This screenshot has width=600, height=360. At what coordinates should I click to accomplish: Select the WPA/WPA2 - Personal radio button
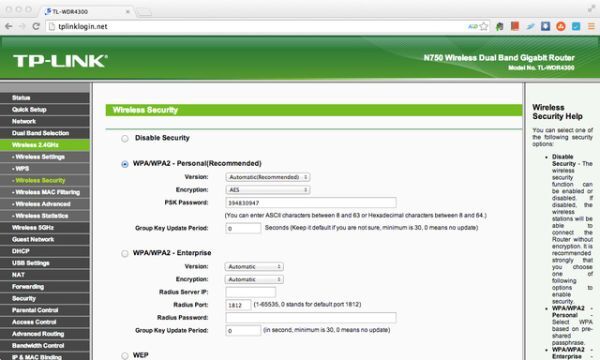(125, 164)
